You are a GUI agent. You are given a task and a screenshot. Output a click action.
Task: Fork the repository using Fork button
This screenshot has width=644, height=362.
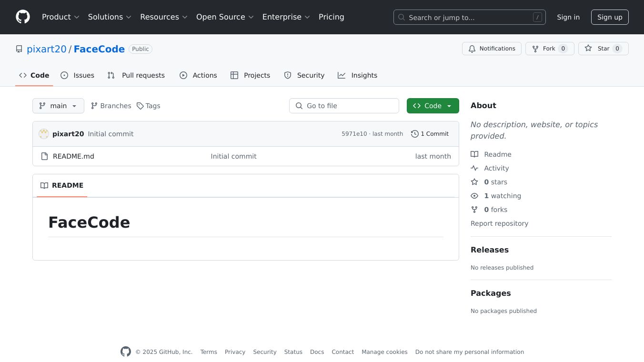coord(549,49)
